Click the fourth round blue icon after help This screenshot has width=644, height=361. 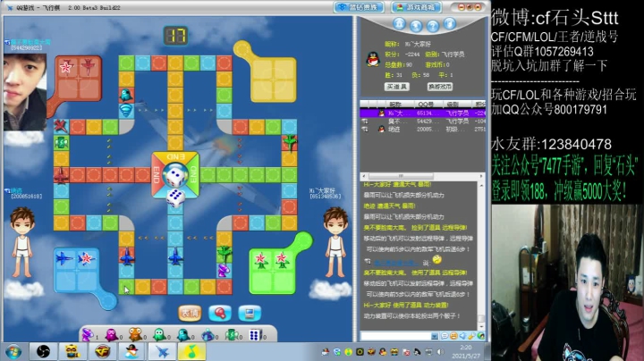pyautogui.click(x=449, y=24)
